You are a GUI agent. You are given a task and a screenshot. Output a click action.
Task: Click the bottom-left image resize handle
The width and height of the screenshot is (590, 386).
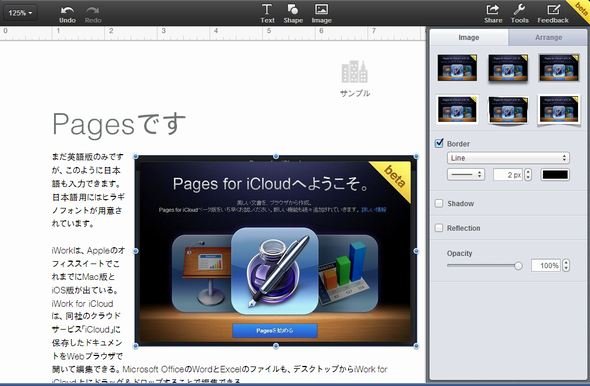(x=135, y=346)
